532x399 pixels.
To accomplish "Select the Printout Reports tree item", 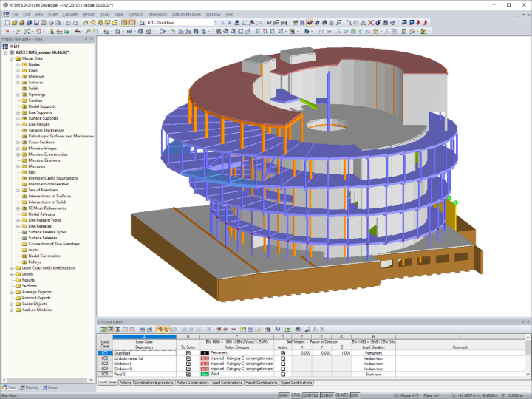I will (x=36, y=298).
